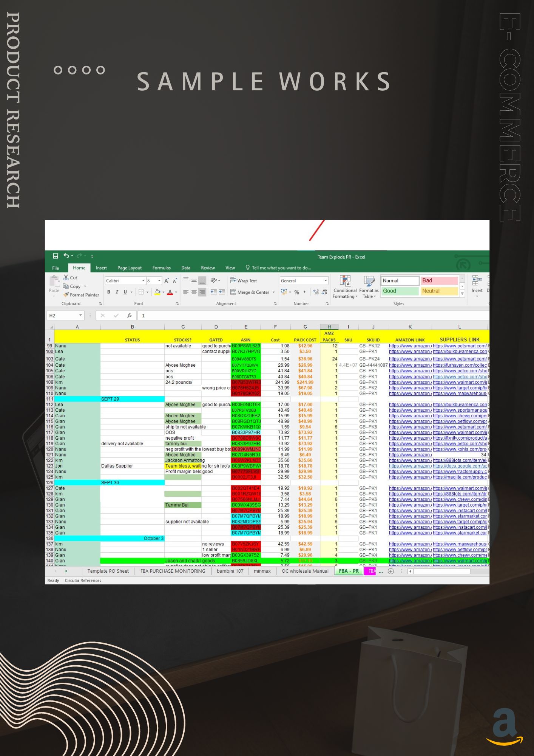Toggle the Align Right button
The height and width of the screenshot is (756, 534).
click(x=202, y=292)
